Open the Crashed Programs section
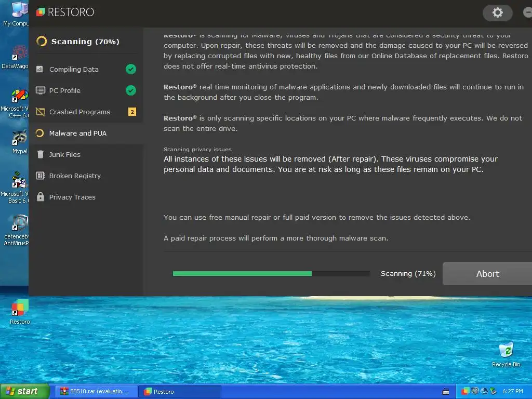 point(86,112)
